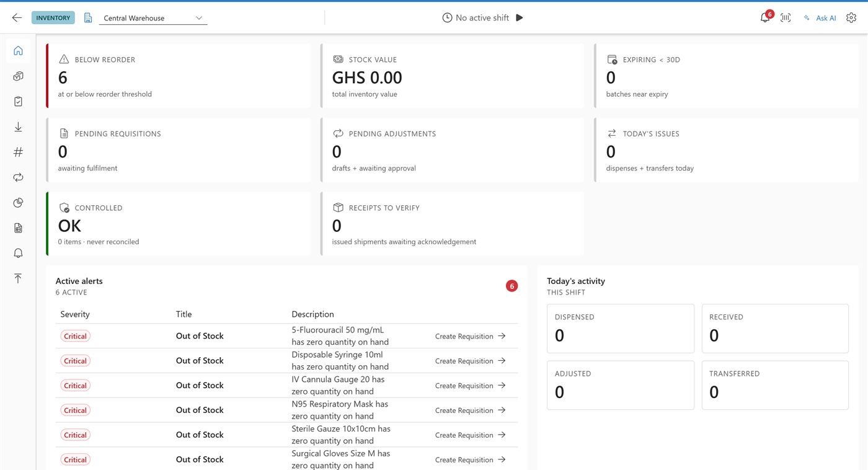
Task: Click the clock icon beside No active shift
Action: pyautogui.click(x=447, y=18)
